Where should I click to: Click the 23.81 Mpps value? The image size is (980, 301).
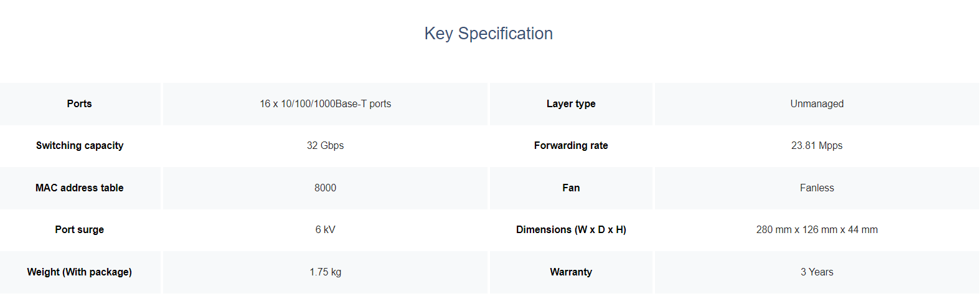coord(817,146)
